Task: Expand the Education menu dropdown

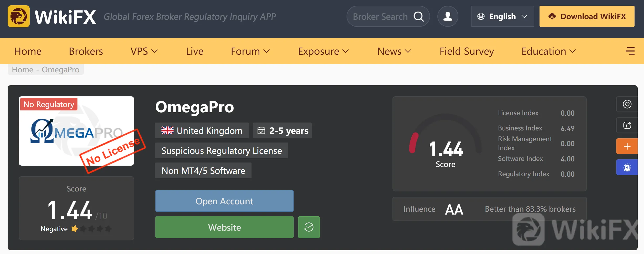Action: [549, 51]
